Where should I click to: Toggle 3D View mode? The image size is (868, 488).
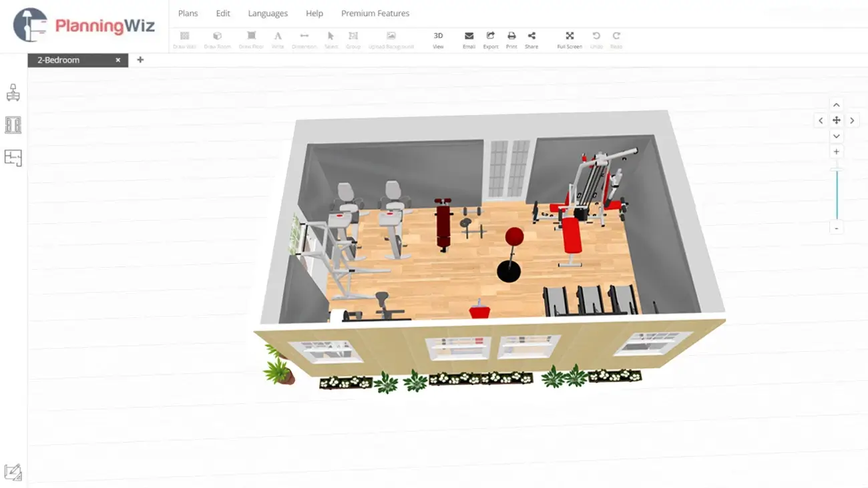pyautogui.click(x=438, y=39)
